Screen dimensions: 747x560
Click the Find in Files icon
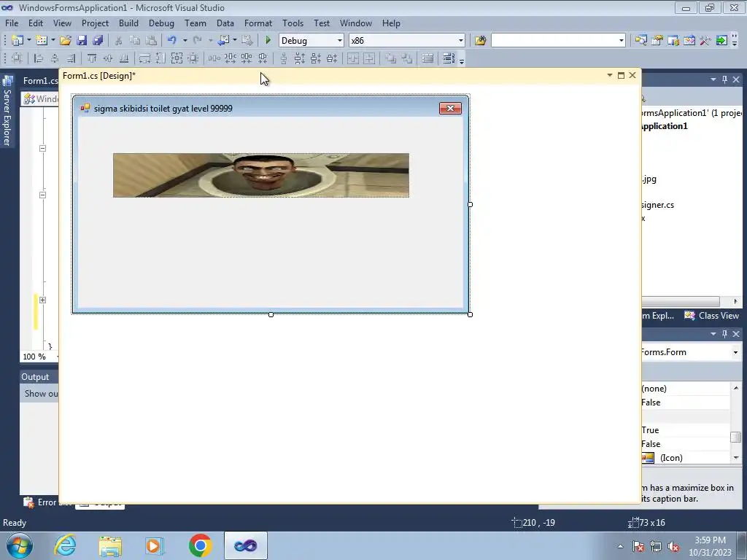tap(480, 41)
